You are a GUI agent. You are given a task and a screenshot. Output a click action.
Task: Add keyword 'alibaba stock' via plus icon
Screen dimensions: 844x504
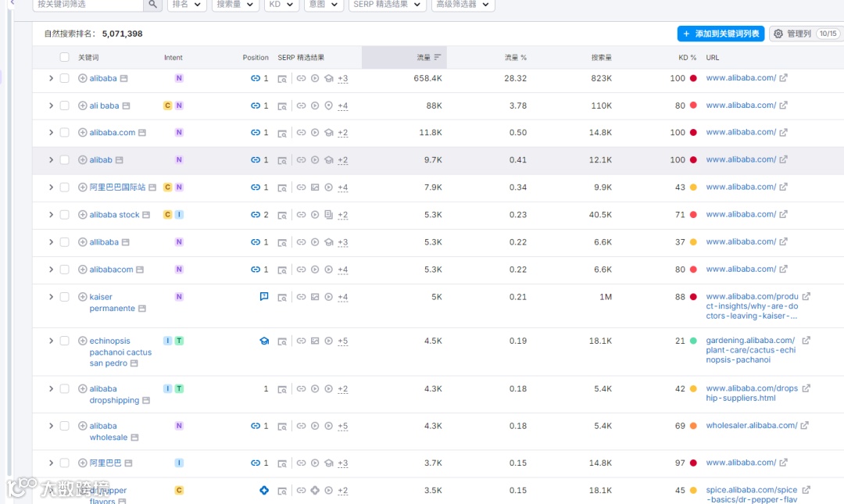[x=82, y=215]
